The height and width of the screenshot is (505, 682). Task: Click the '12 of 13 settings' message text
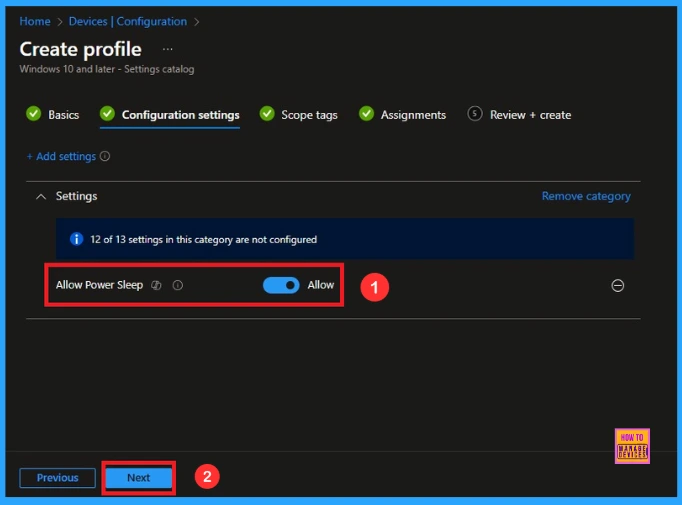point(204,240)
